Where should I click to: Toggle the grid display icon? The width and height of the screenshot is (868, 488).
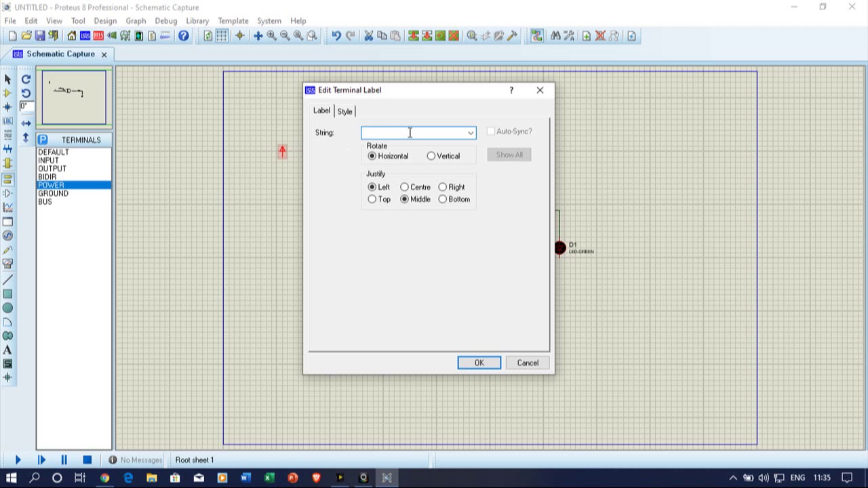tap(222, 36)
